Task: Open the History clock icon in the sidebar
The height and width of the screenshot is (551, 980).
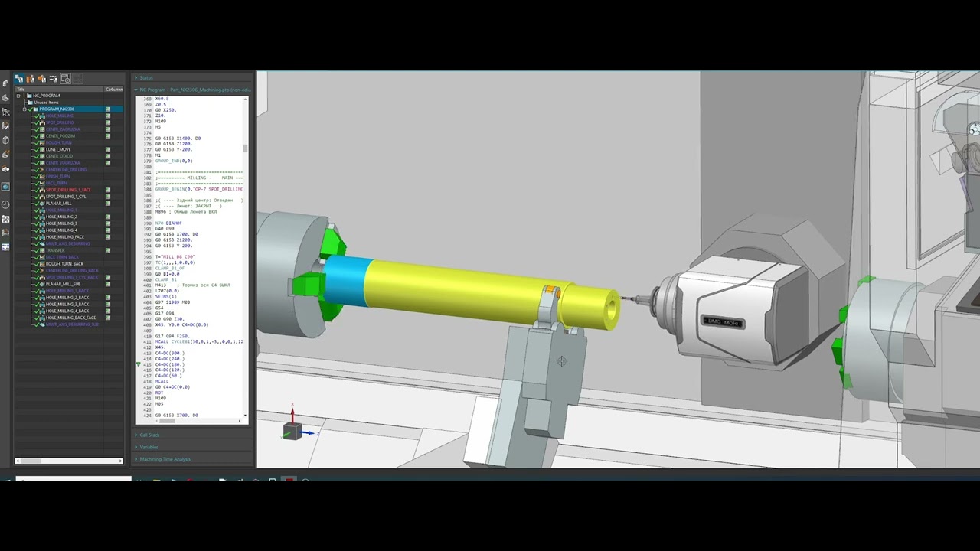Action: [5, 204]
